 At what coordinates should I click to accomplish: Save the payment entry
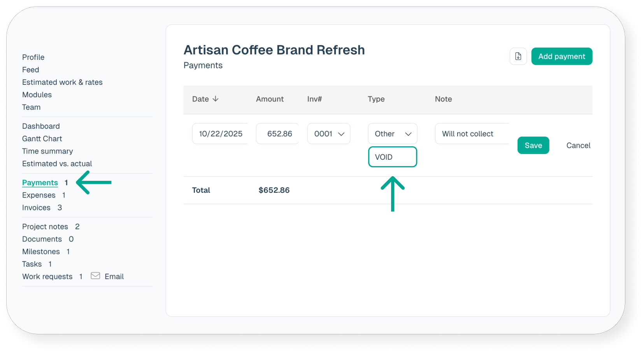tap(533, 145)
